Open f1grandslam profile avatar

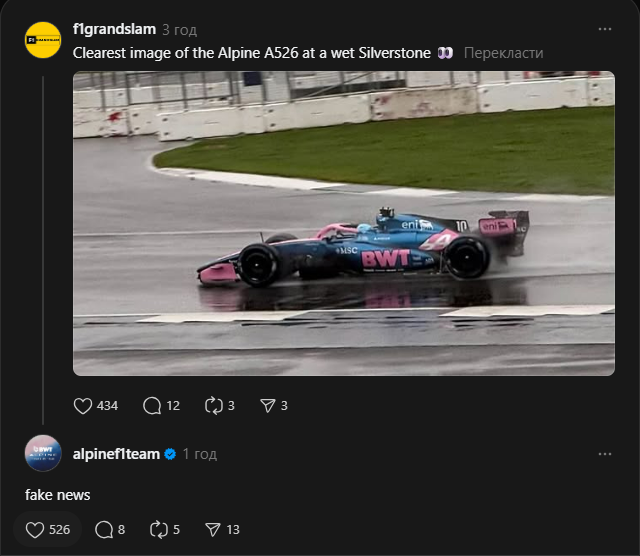(43, 40)
